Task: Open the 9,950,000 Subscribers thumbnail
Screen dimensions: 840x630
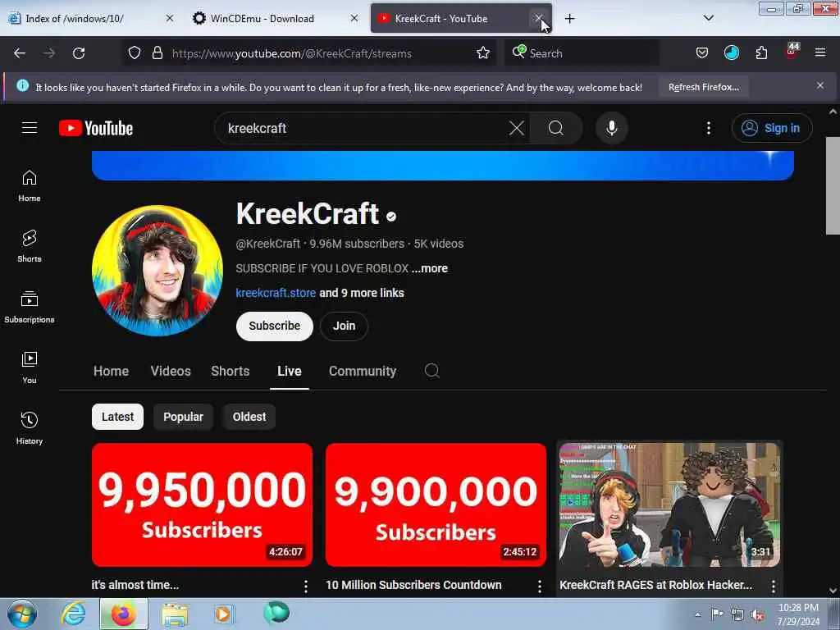Action: click(x=202, y=504)
